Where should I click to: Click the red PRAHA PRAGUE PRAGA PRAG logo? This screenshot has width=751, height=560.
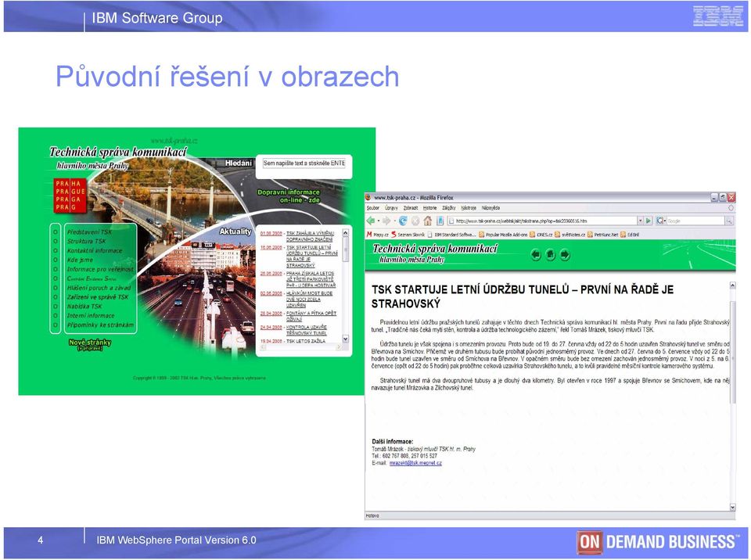click(70, 196)
